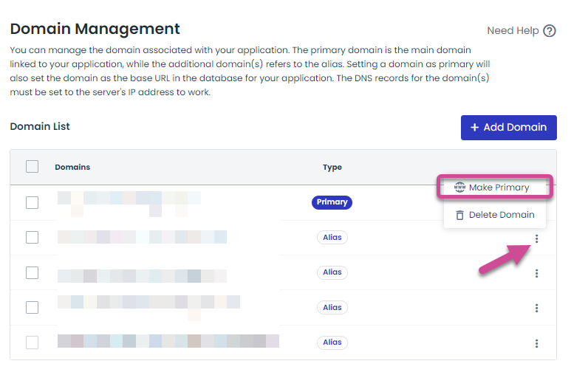The width and height of the screenshot is (588, 375).
Task: Click the Alias badge in the second alias row
Action: pos(332,272)
